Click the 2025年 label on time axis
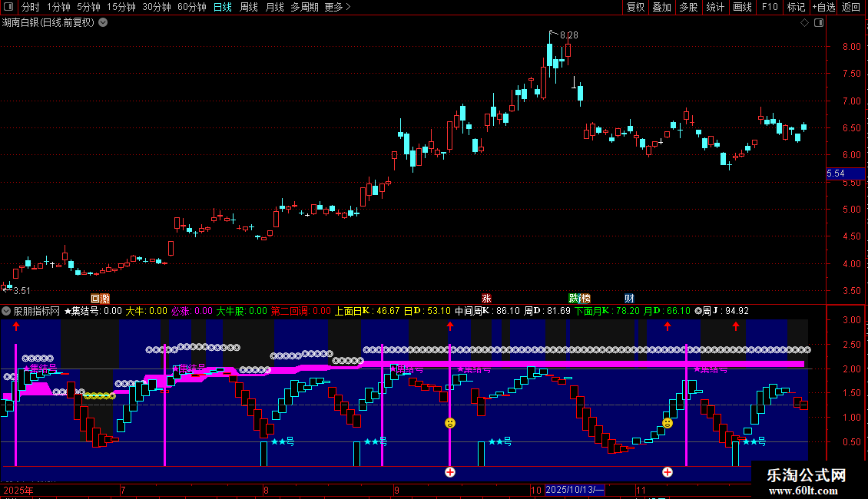This screenshot has width=868, height=499. (18, 490)
